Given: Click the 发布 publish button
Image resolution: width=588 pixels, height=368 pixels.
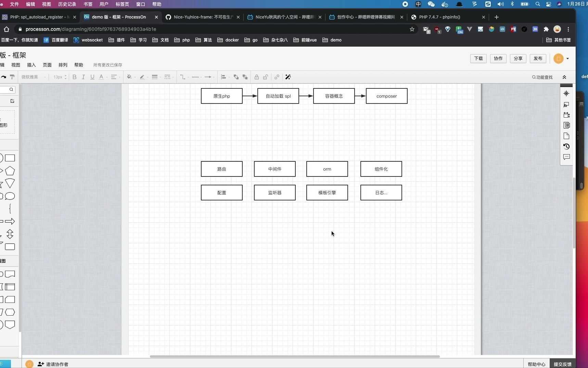Looking at the screenshot, I should point(538,59).
